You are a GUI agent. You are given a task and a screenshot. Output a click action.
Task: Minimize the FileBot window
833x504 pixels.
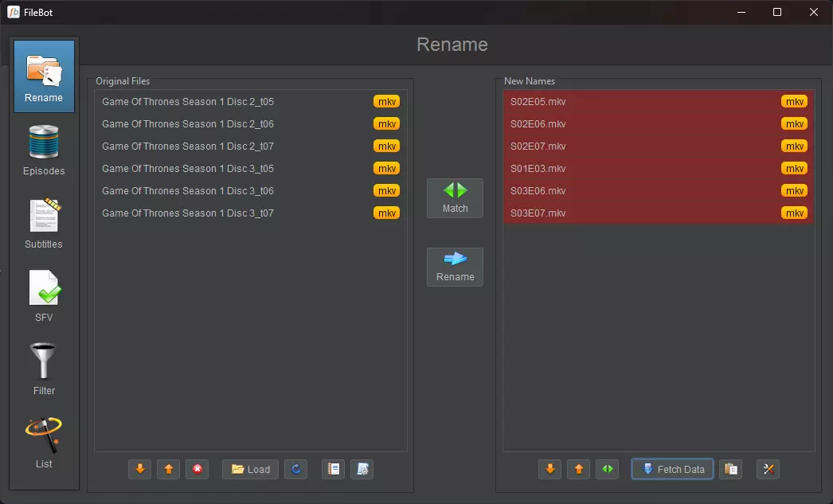(741, 12)
